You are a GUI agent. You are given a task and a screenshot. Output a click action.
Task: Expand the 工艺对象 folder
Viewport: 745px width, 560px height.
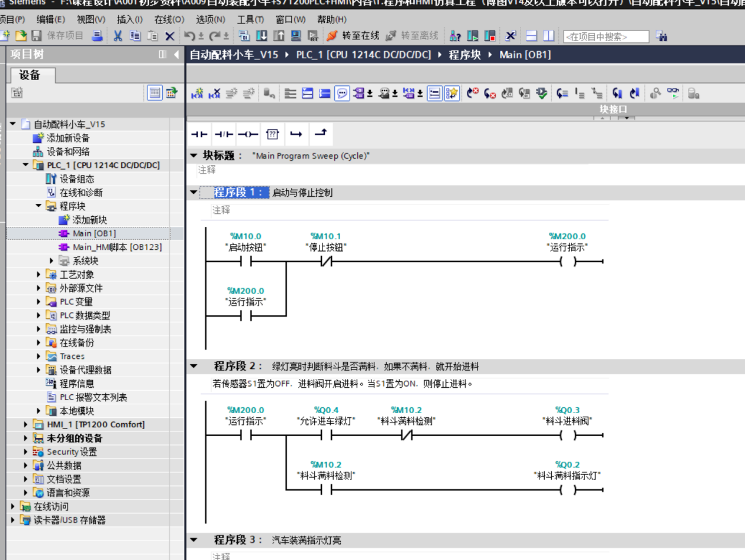click(x=39, y=274)
